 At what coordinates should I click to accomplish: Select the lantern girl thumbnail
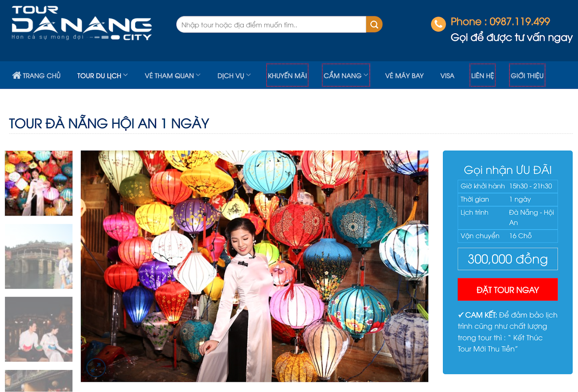tap(39, 183)
